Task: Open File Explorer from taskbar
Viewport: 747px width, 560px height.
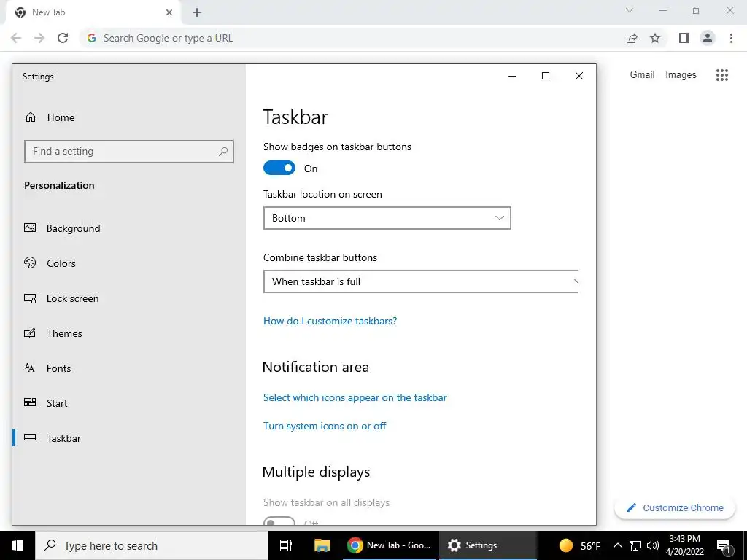Action: pos(322,545)
